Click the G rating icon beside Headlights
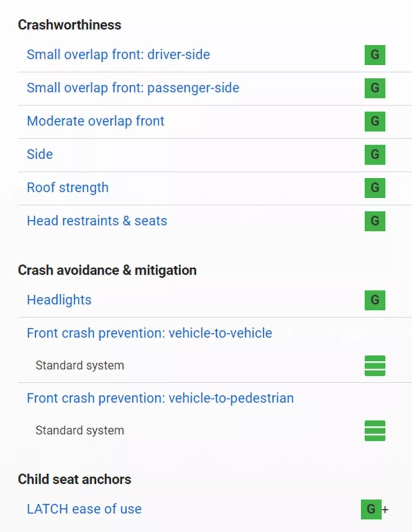The width and height of the screenshot is (412, 532). [x=375, y=300]
